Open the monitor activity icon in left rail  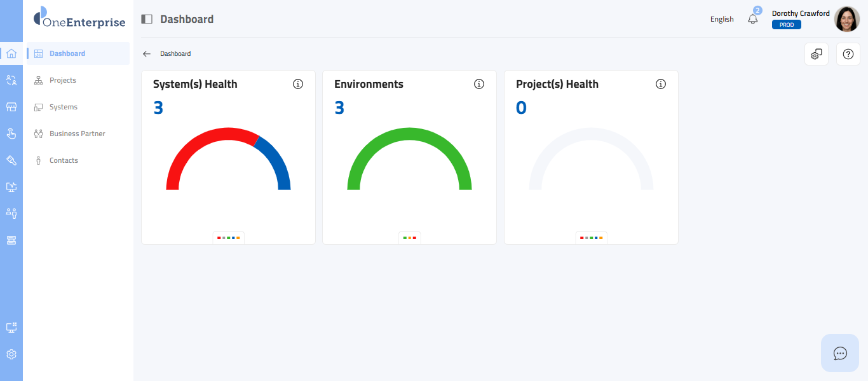(11, 187)
